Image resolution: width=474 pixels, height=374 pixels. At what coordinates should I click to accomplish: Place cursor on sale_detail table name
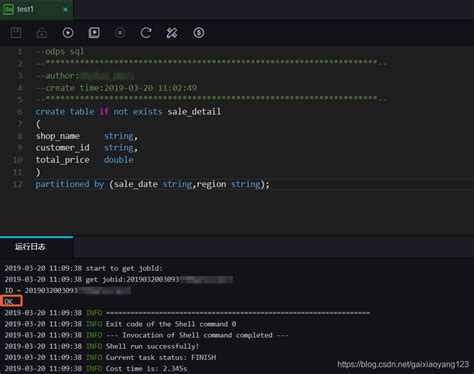[194, 112]
